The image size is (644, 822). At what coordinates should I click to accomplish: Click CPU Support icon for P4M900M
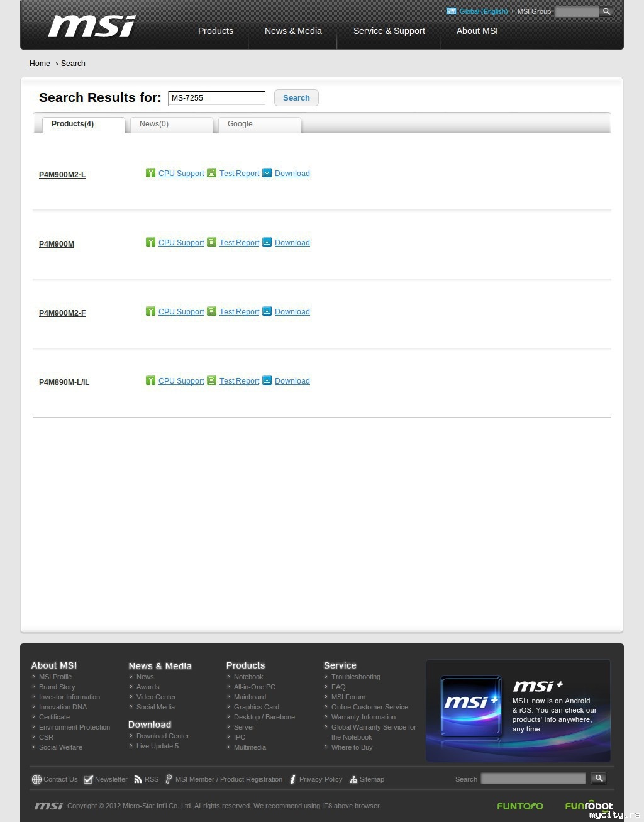(x=150, y=242)
